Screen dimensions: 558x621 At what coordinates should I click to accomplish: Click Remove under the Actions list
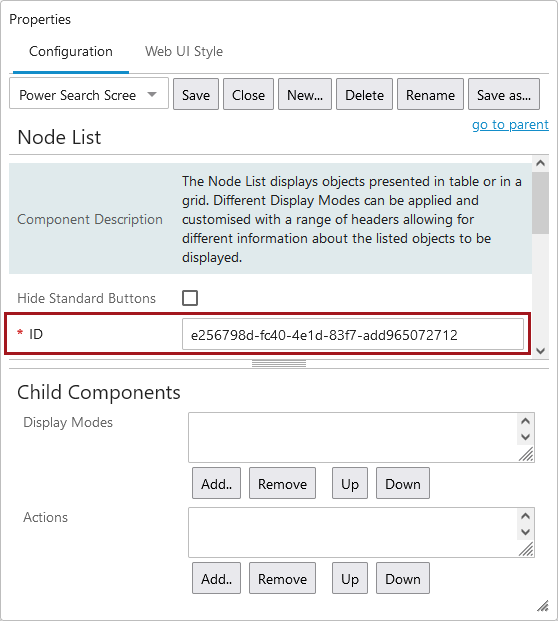pyautogui.click(x=282, y=579)
